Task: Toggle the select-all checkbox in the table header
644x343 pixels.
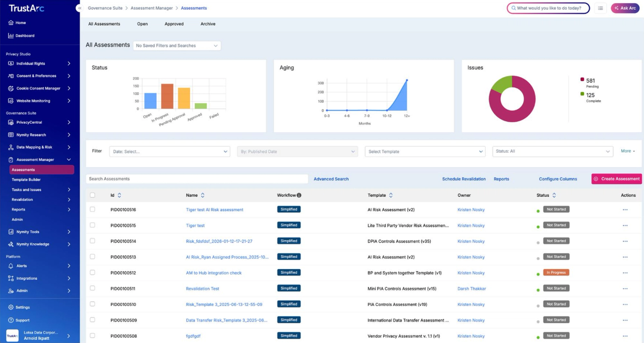Action: click(x=92, y=195)
